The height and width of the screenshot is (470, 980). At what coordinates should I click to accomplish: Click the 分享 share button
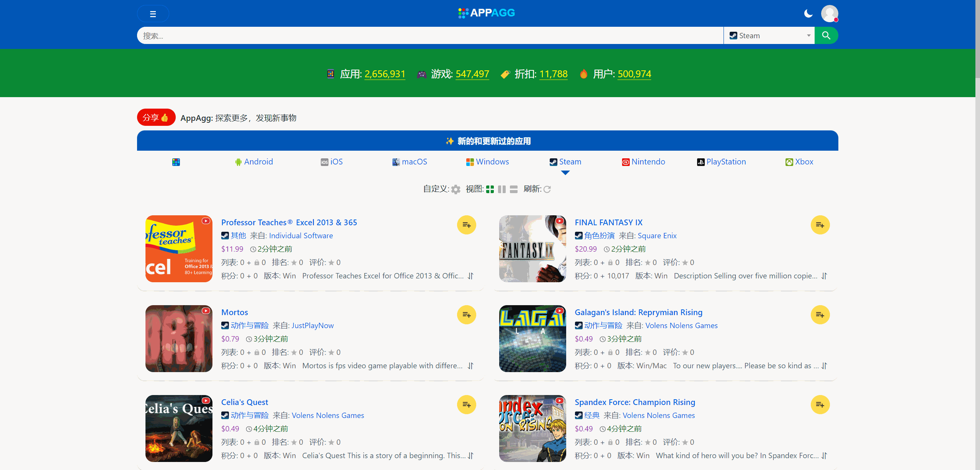coord(156,117)
